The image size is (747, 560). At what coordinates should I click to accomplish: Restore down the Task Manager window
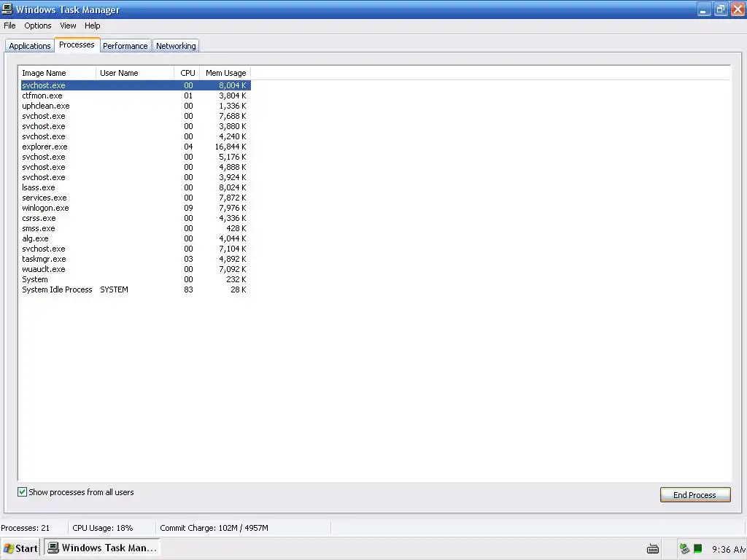tap(721, 9)
